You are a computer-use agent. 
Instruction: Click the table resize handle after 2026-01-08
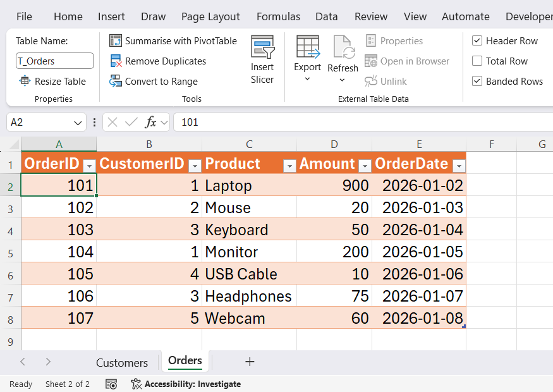pos(464,326)
